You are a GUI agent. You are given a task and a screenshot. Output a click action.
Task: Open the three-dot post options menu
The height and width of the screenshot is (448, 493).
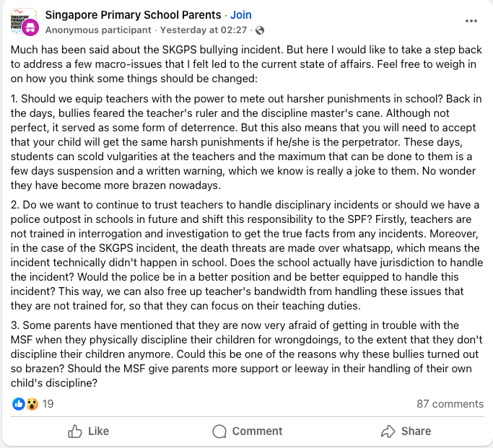point(471,20)
